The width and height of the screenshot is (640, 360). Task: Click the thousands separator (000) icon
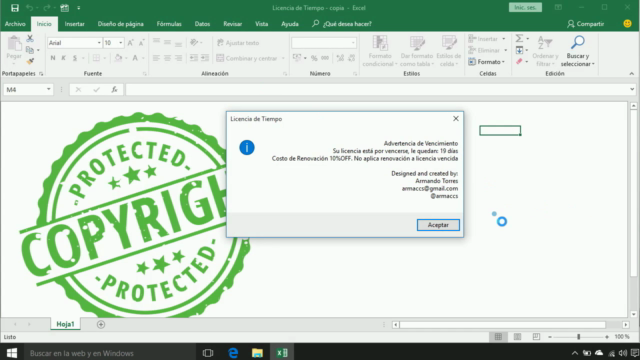click(325, 58)
